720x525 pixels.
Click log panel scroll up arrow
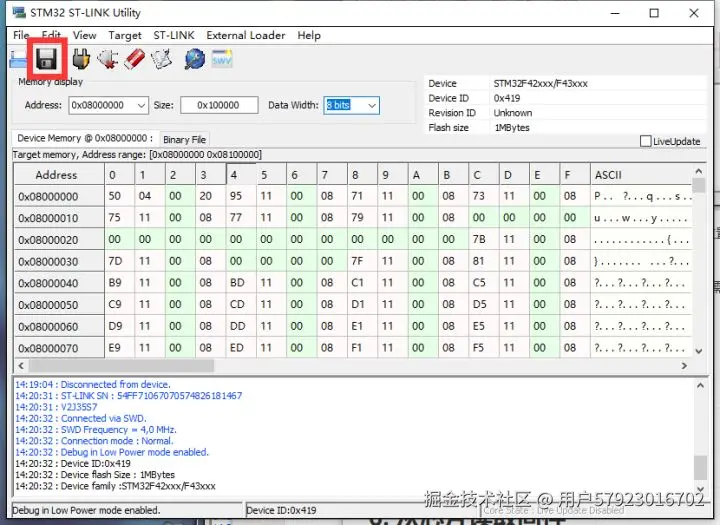(700, 386)
